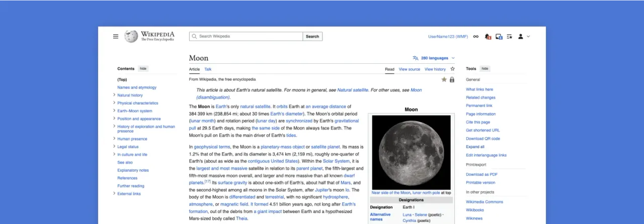Expand the Natural history section
This screenshot has height=224, width=644.
[x=114, y=95]
